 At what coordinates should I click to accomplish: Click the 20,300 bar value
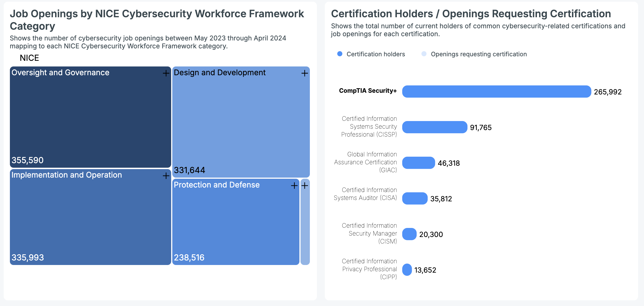pos(431,234)
